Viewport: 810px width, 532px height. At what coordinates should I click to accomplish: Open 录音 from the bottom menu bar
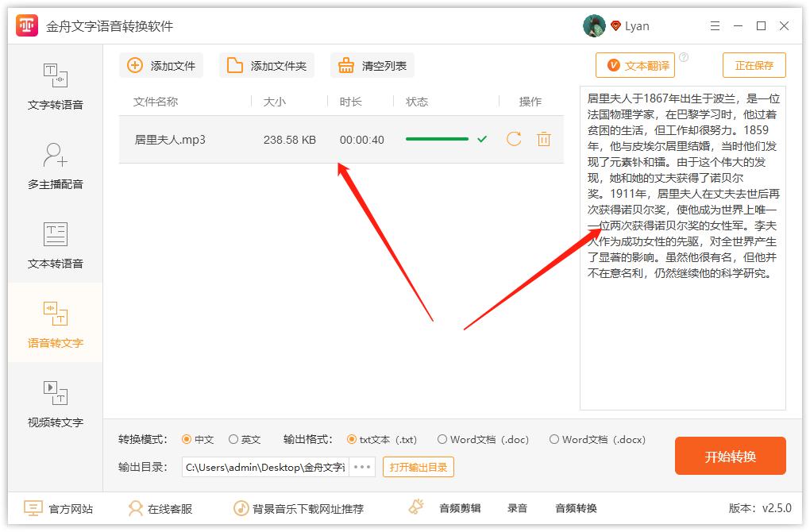point(516,508)
